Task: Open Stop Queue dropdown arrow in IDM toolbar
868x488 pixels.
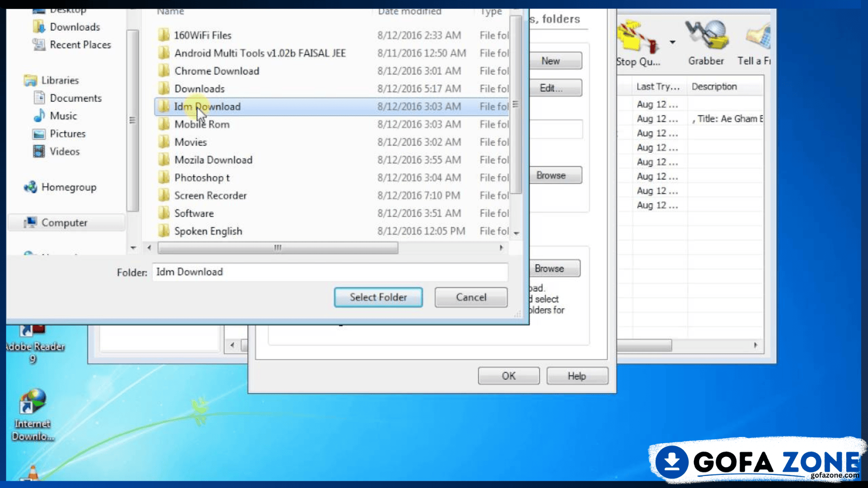Action: (672, 42)
